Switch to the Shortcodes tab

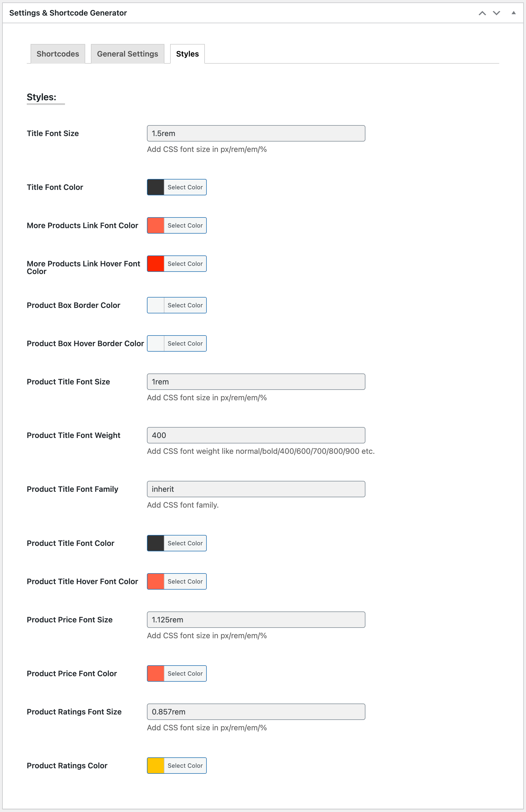[58, 54]
